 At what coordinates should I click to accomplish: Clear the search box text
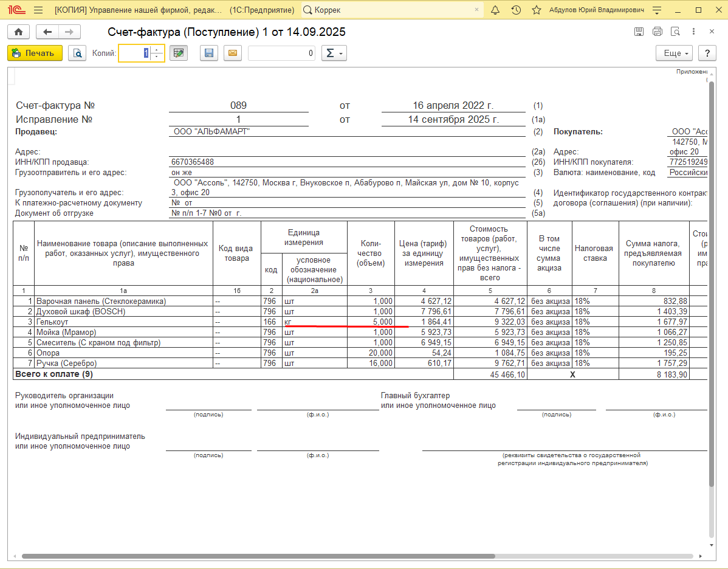(476, 9)
